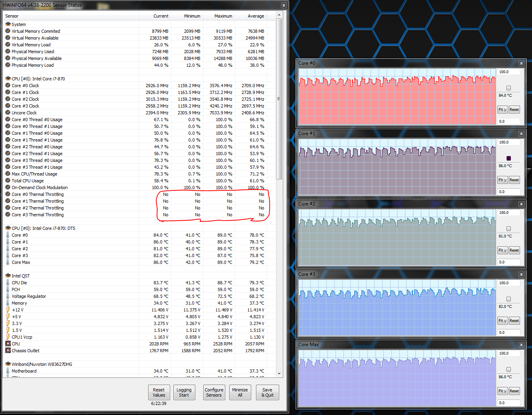
Task: Select the Core #3 Clock row
Action: pos(139,106)
